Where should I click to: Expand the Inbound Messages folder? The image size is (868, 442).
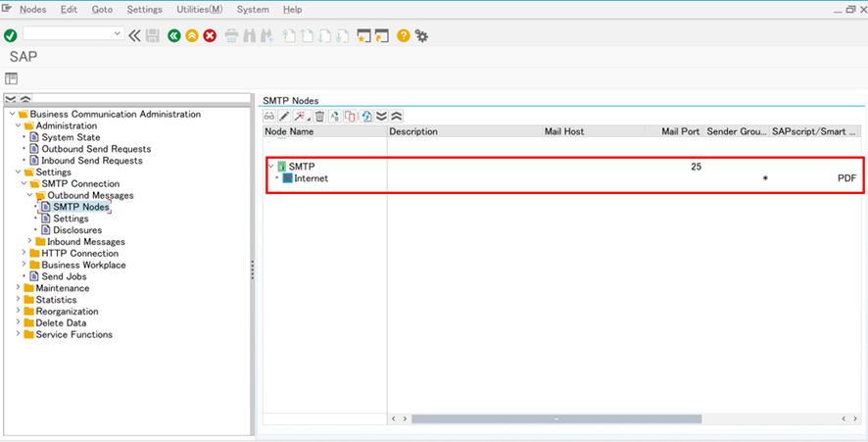[x=29, y=242]
